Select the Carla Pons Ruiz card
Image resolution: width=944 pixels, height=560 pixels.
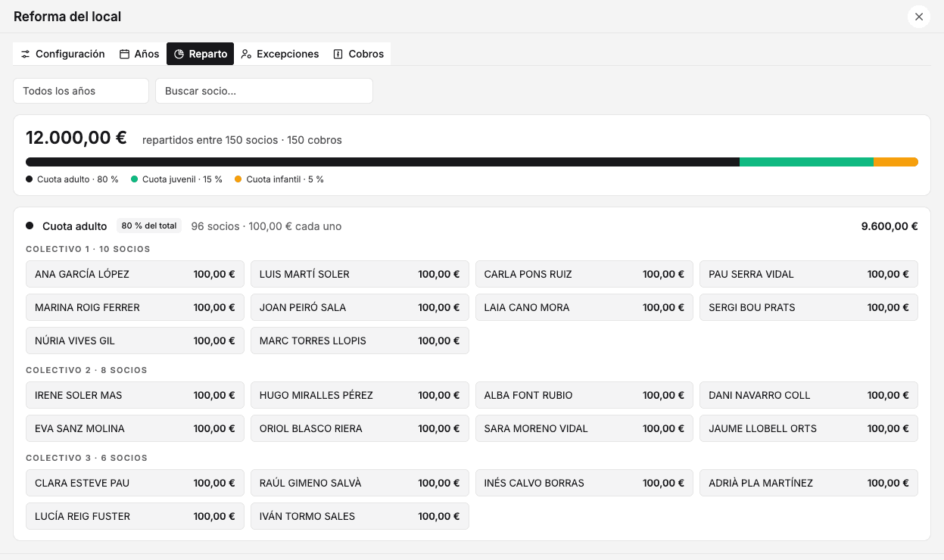(584, 274)
